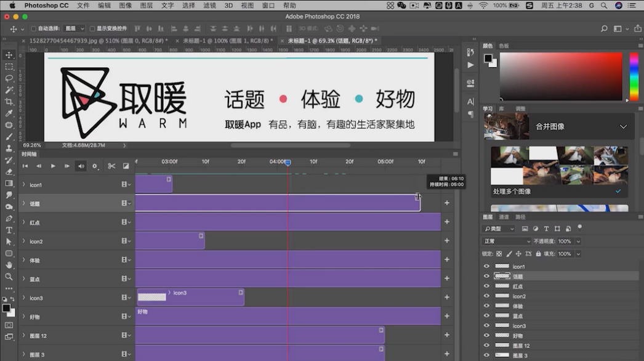This screenshot has height=361, width=644.
Task: Select the Magic Wand tool
Action: pyautogui.click(x=9, y=90)
